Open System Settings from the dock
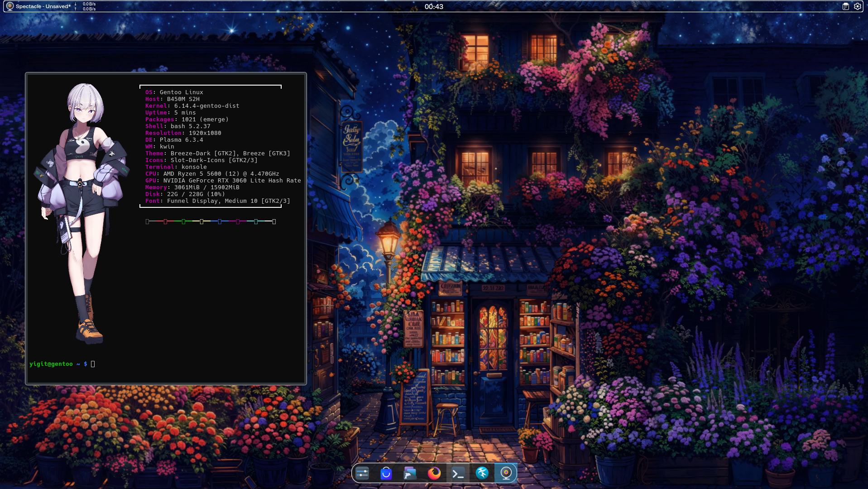Viewport: 868px width, 489px height. click(362, 474)
